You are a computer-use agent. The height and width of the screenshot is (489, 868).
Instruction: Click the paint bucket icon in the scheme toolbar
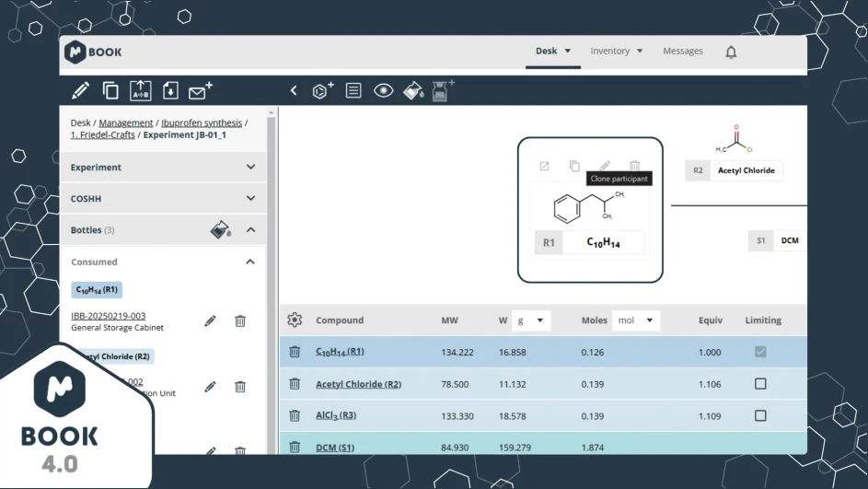point(413,90)
